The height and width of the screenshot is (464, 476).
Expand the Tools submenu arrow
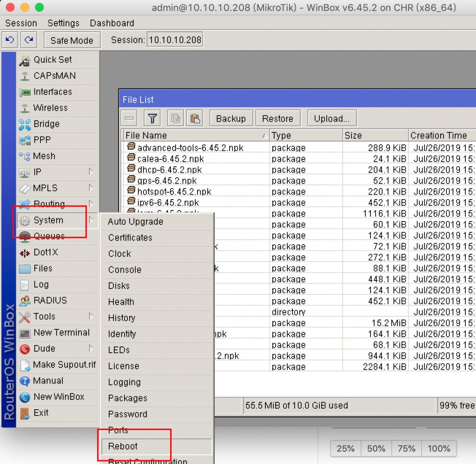[91, 316]
